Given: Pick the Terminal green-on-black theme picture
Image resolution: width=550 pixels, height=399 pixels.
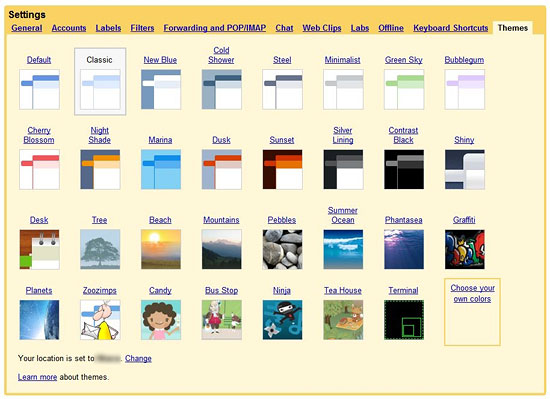Looking at the screenshot, I should (x=404, y=320).
